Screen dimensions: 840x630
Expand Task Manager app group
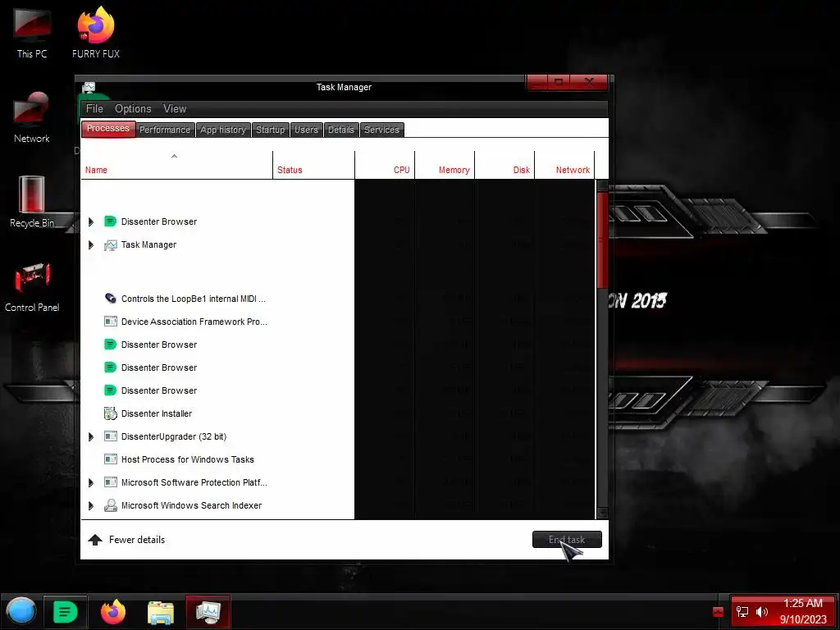91,244
